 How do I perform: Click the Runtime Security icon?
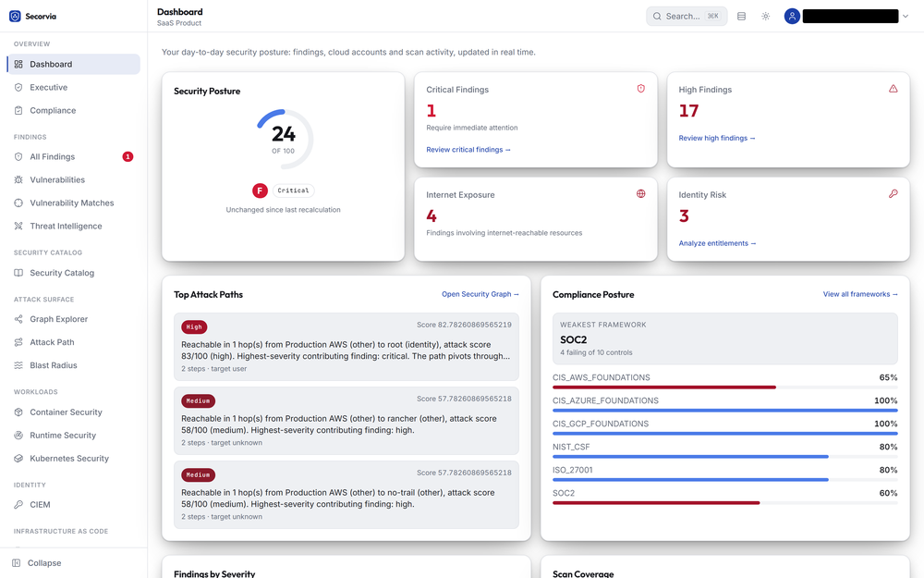click(x=18, y=436)
